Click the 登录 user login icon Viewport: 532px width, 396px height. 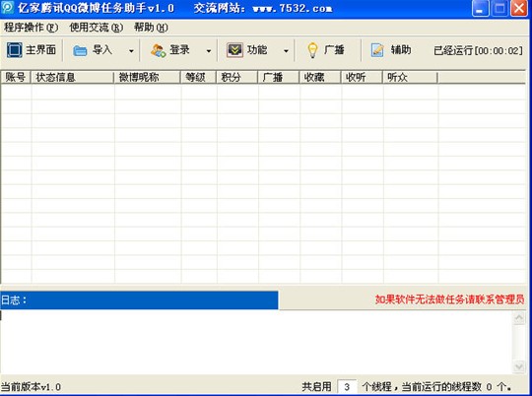158,50
